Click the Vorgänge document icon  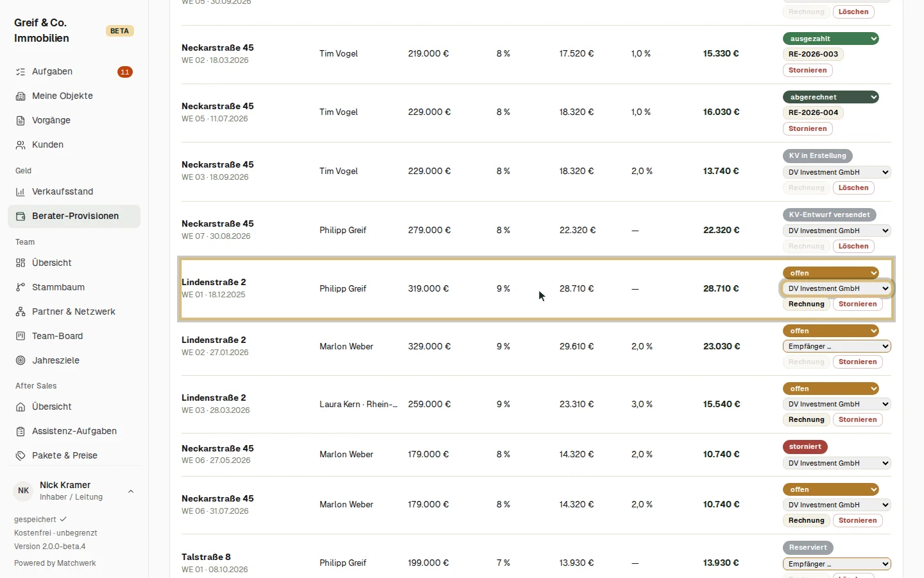click(x=21, y=121)
